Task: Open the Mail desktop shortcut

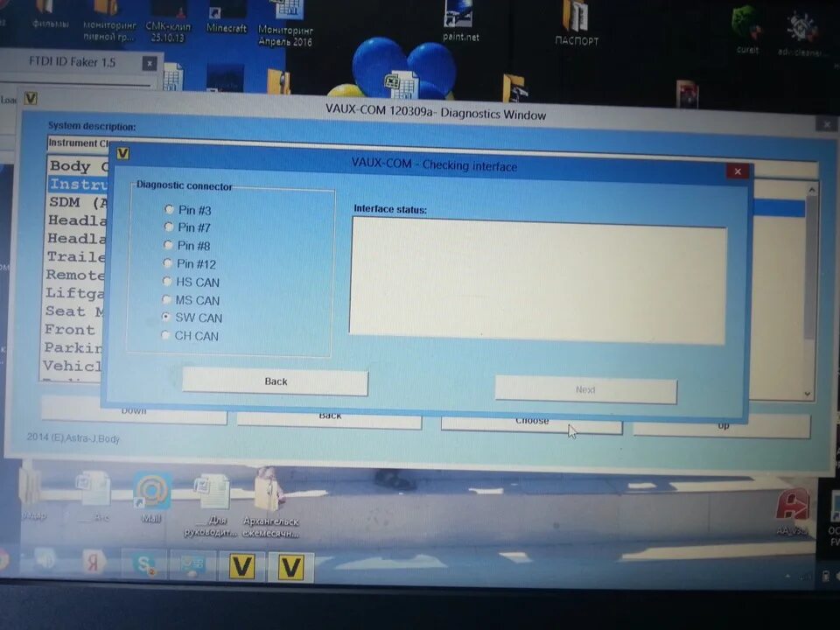Action: pyautogui.click(x=151, y=498)
